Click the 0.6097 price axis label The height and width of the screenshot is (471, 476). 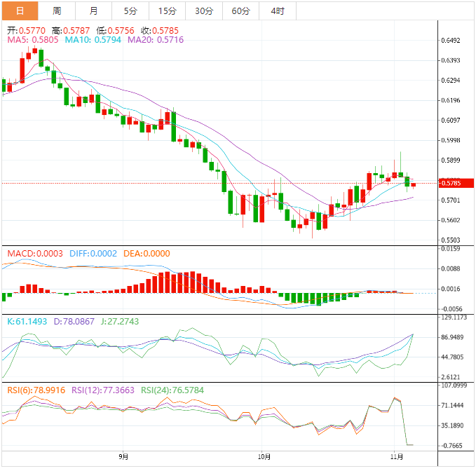[x=451, y=120]
